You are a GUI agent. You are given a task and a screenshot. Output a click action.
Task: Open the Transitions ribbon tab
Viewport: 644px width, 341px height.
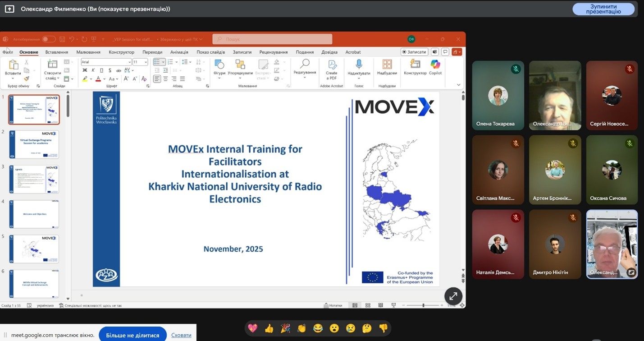point(152,52)
